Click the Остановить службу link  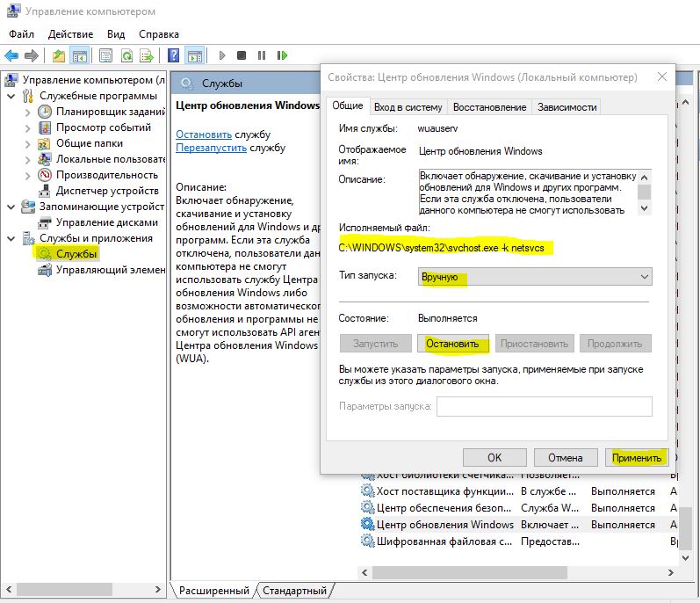pos(204,134)
